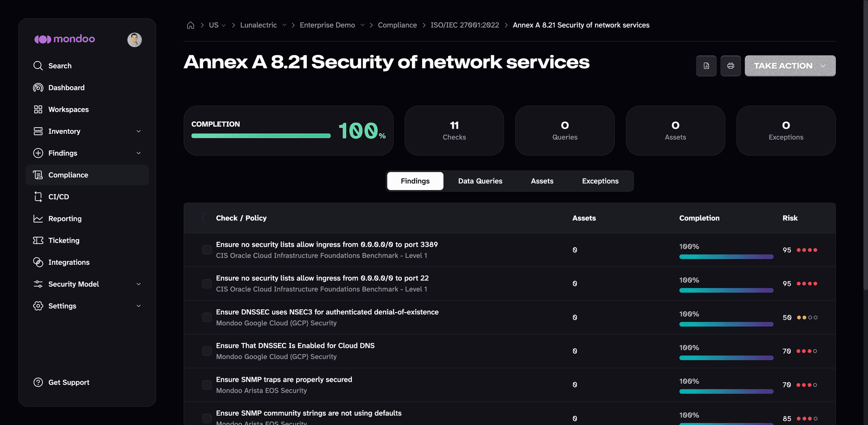The image size is (868, 425).
Task: Switch to the Data Queries tab
Action: pos(480,181)
